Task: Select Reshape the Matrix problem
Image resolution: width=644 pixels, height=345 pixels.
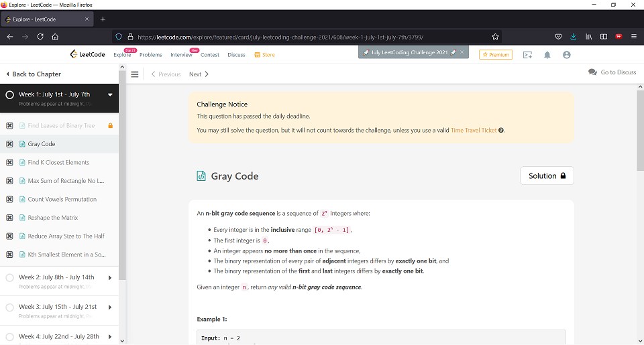Action: tap(52, 218)
